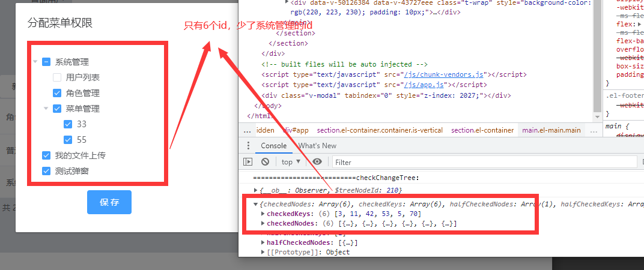Click the main { style rule selector
Image resolution: width=644 pixels, height=270 pixels.
pos(619,126)
